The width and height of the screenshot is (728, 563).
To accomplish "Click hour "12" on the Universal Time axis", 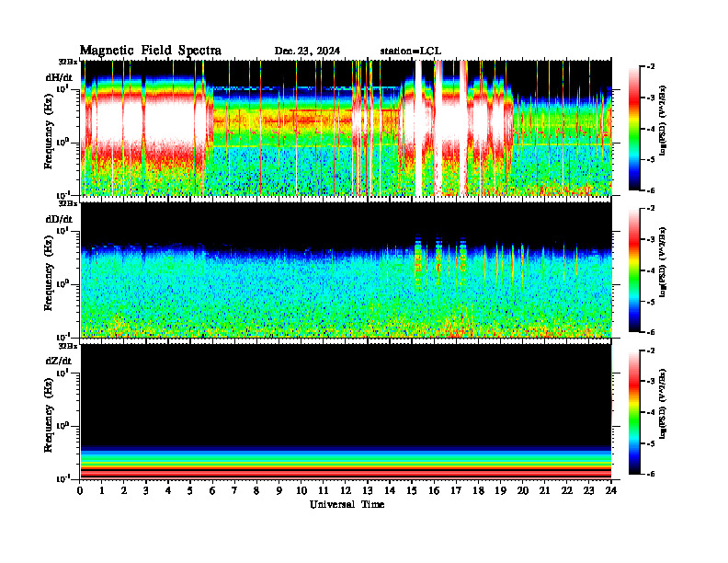I will tap(346, 491).
